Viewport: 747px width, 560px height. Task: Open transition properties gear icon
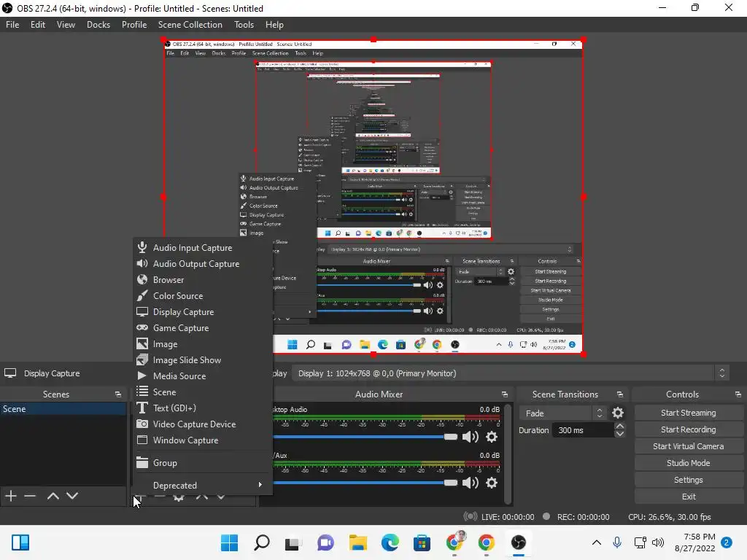(x=618, y=413)
